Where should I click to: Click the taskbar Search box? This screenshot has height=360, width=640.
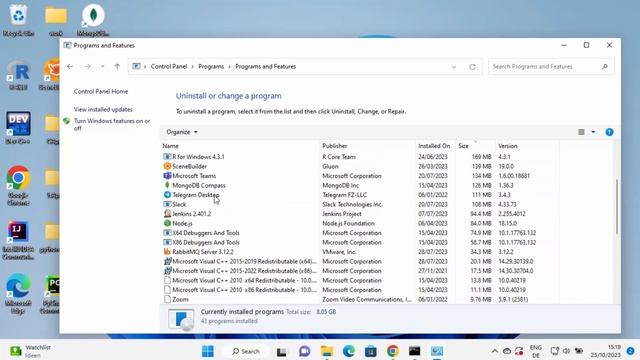pyautogui.click(x=246, y=351)
